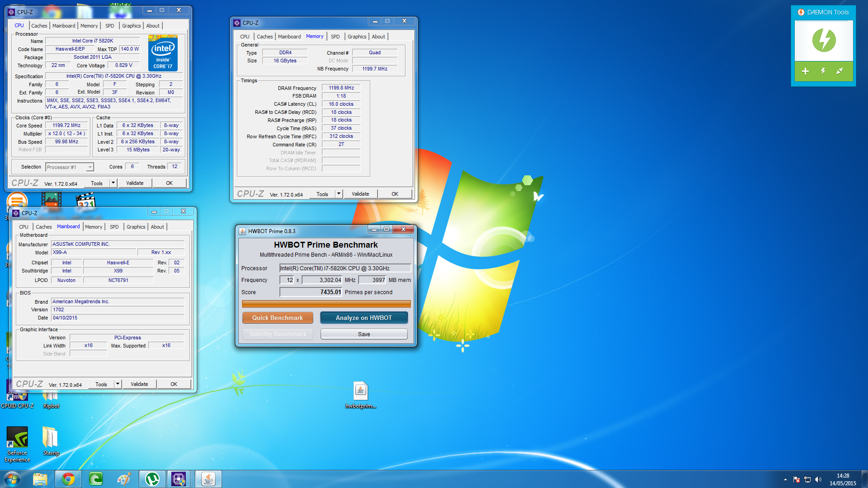The image size is (868, 488).
Task: Open the Processor #1 selection combo box
Action: coord(70,167)
